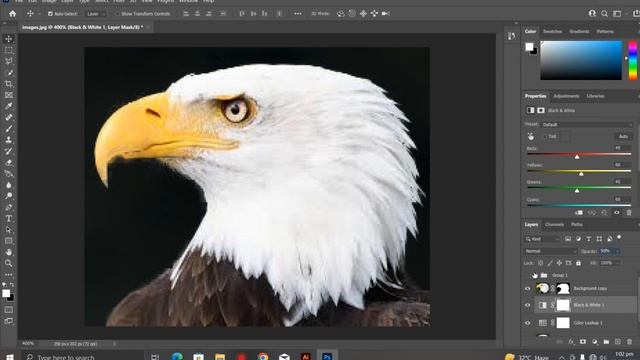Open three-dots more align options

[x=298, y=13]
